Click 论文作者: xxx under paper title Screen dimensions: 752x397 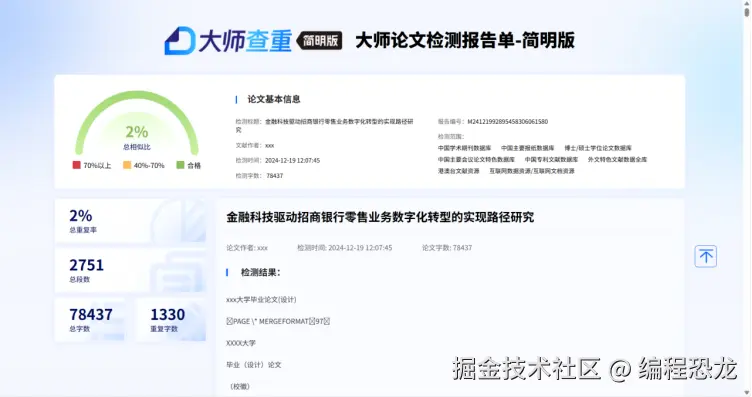click(247, 248)
